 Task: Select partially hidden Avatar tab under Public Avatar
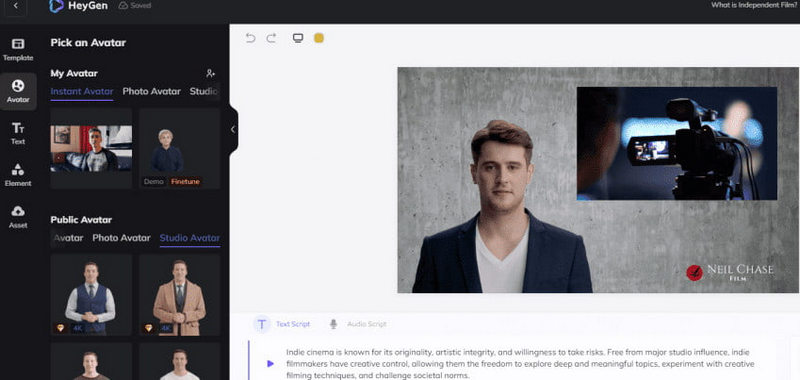tap(68, 238)
